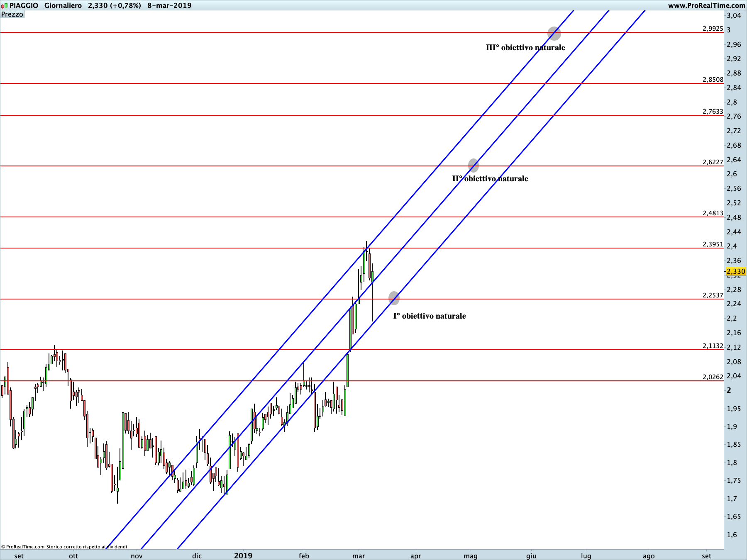Click the 2,9925 resistance level label
The height and width of the screenshot is (560, 747).
[x=713, y=29]
